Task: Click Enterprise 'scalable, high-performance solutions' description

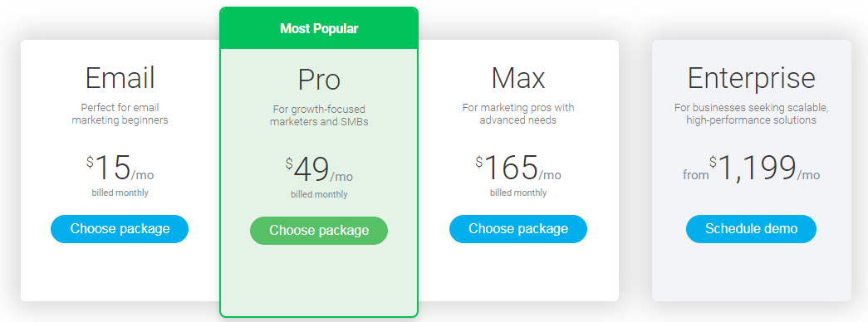Action: click(x=751, y=114)
